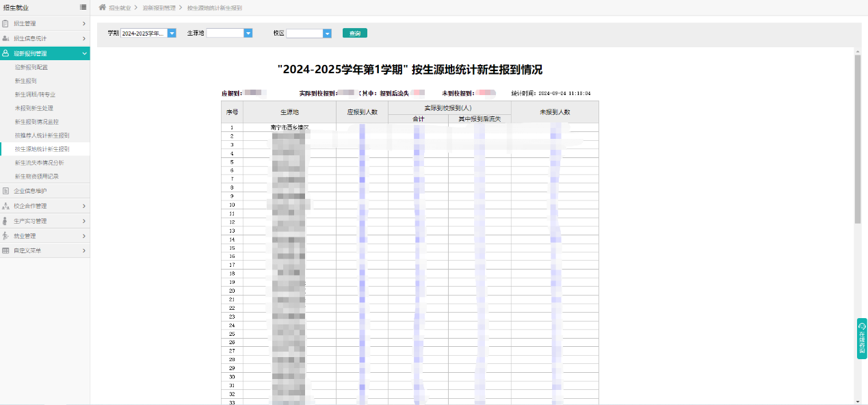Click the 企业信息维护 document icon

(5, 191)
